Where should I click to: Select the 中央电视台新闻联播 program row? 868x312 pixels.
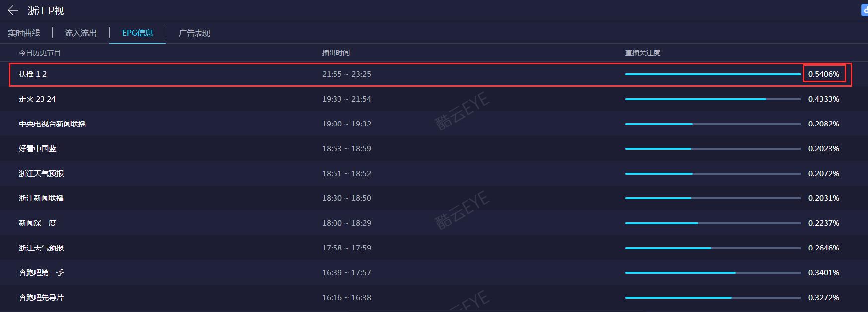53,124
